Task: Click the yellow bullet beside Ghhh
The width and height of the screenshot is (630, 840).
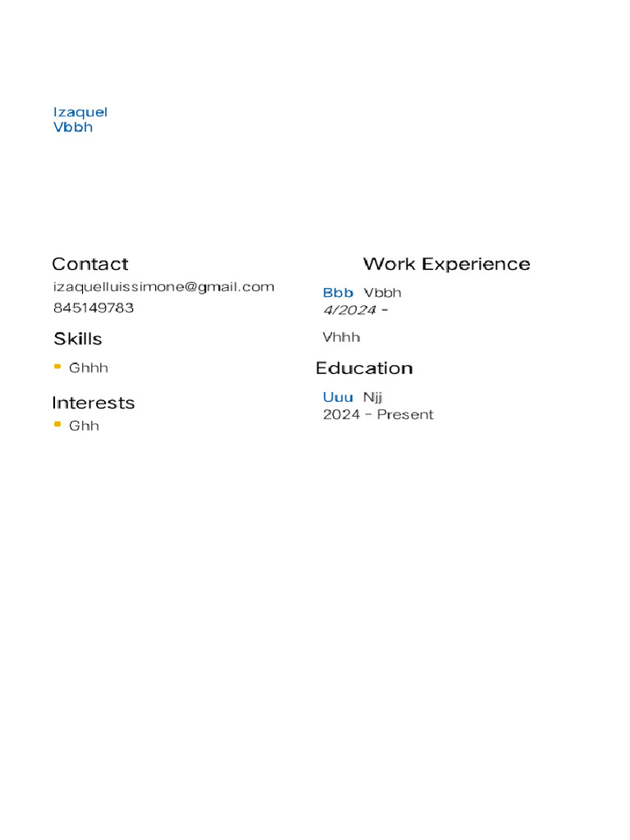Action: click(57, 367)
